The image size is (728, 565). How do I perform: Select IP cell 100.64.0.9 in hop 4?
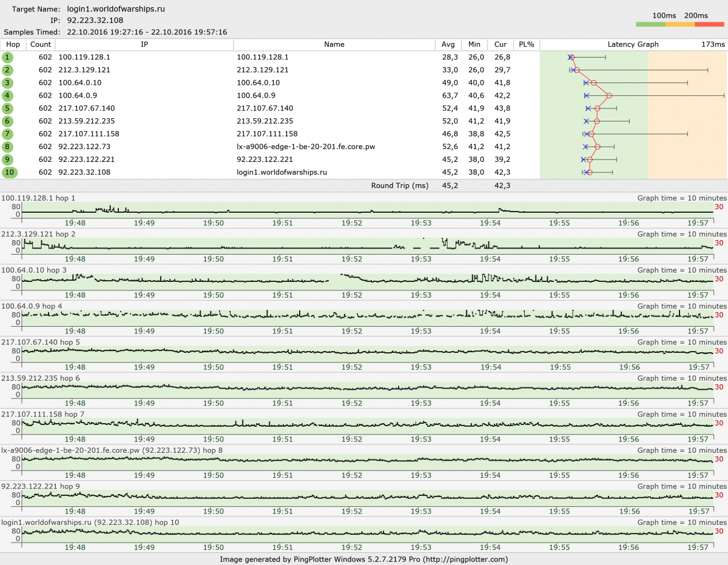78,95
